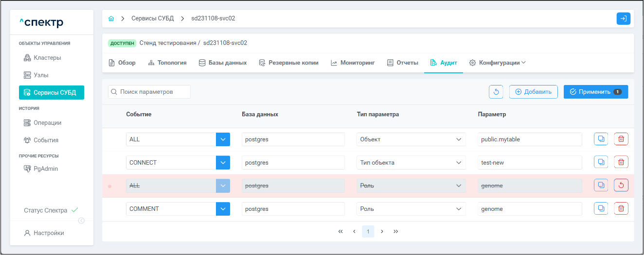Open the COMMENT event dropdown
This screenshot has height=255, width=644.
[223, 209]
